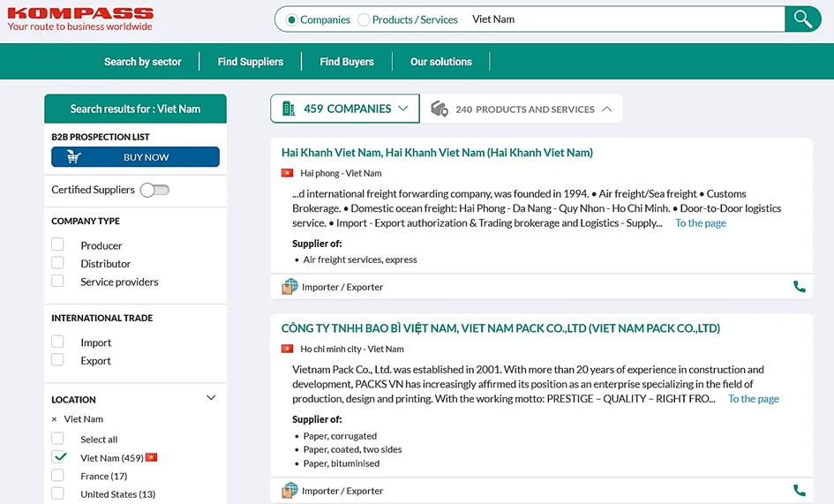Open the Search by sector menu
Viewport: 834px width, 504px height.
pyautogui.click(x=143, y=62)
